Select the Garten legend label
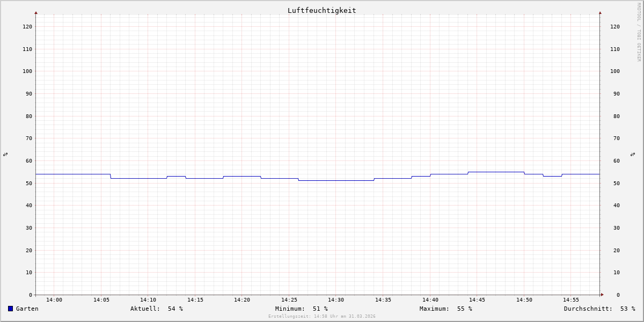This screenshot has width=644, height=322. point(27,309)
